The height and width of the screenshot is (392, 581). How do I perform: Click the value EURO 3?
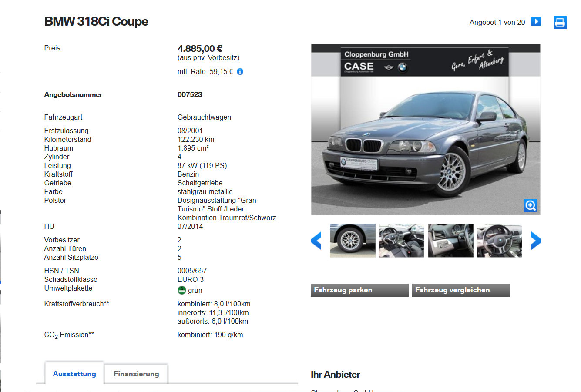coord(190,279)
